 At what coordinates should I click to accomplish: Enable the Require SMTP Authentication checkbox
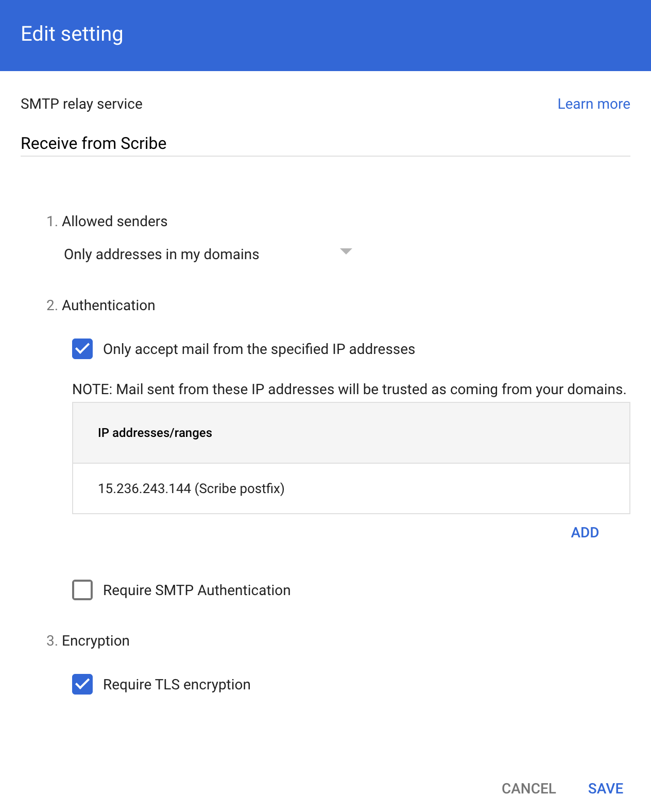pos(82,590)
